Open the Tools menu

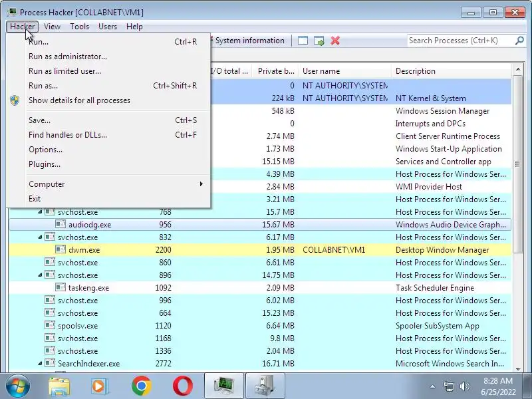(79, 27)
